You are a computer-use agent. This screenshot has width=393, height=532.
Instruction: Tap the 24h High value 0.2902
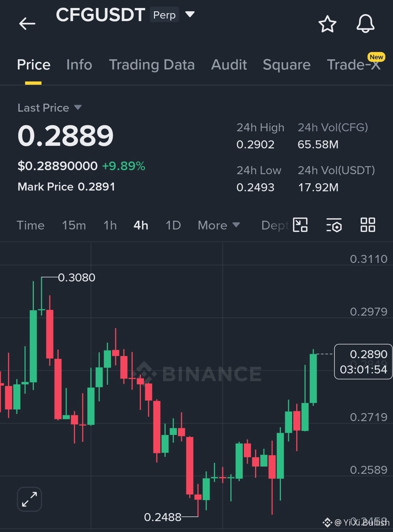[x=255, y=144]
